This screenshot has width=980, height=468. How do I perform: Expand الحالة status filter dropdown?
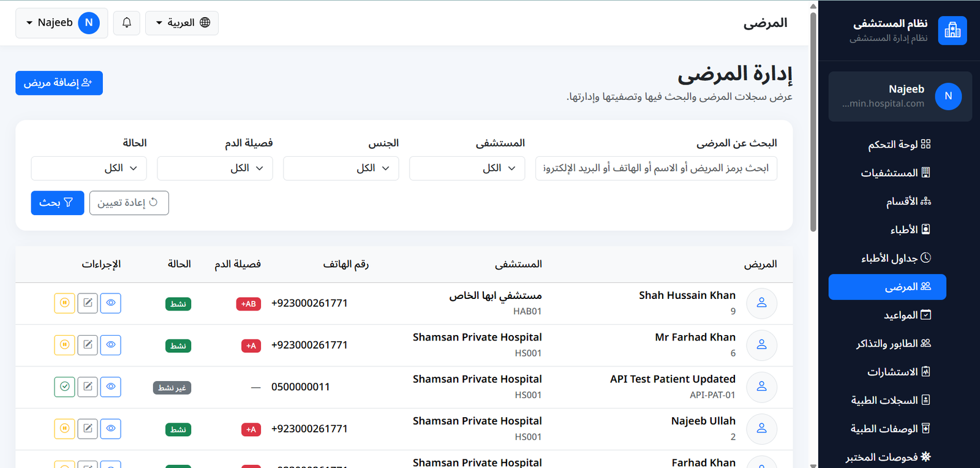pyautogui.click(x=89, y=168)
